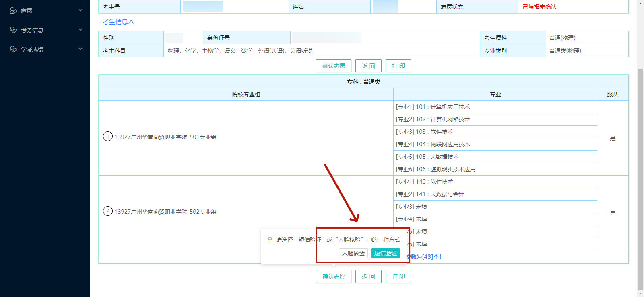Image resolution: width=644 pixels, height=297 pixels.
Task: Open the 学考成绩 menu label
Action: [32, 49]
